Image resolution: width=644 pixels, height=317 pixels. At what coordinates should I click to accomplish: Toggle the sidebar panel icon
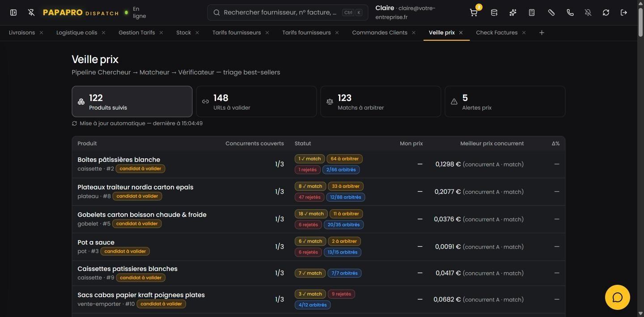pyautogui.click(x=13, y=13)
